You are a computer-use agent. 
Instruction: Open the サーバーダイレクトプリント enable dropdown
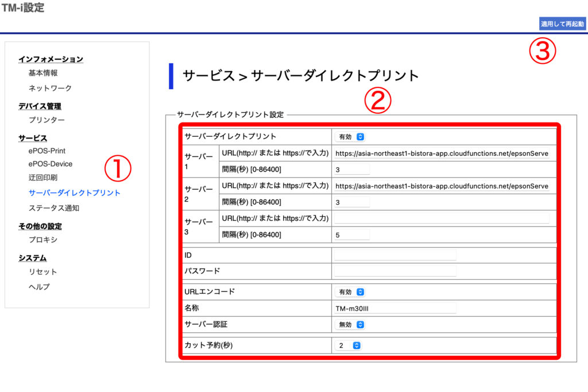tap(350, 137)
